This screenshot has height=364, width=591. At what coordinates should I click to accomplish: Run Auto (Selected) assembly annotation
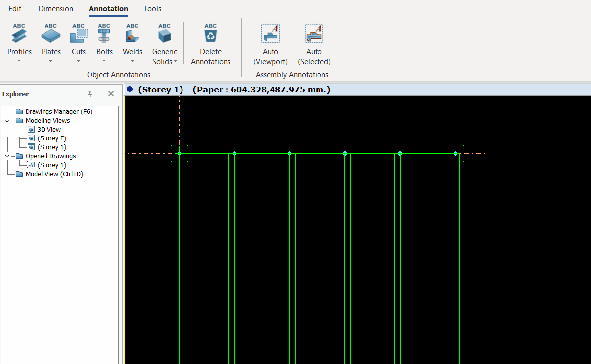tap(314, 34)
